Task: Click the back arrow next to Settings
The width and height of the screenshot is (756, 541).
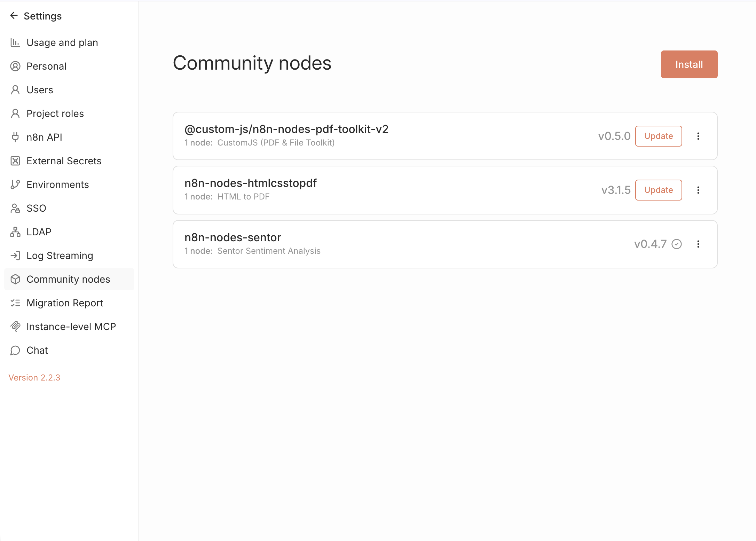Action: [14, 16]
